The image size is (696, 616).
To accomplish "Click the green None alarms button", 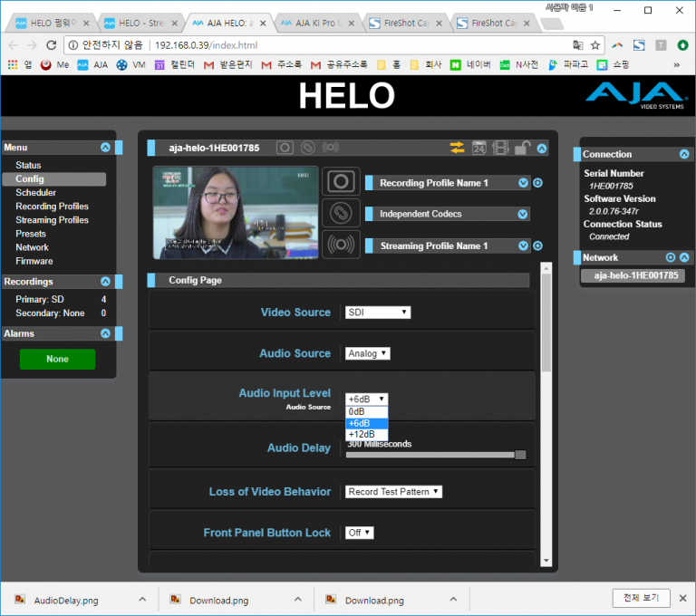I will (57, 359).
